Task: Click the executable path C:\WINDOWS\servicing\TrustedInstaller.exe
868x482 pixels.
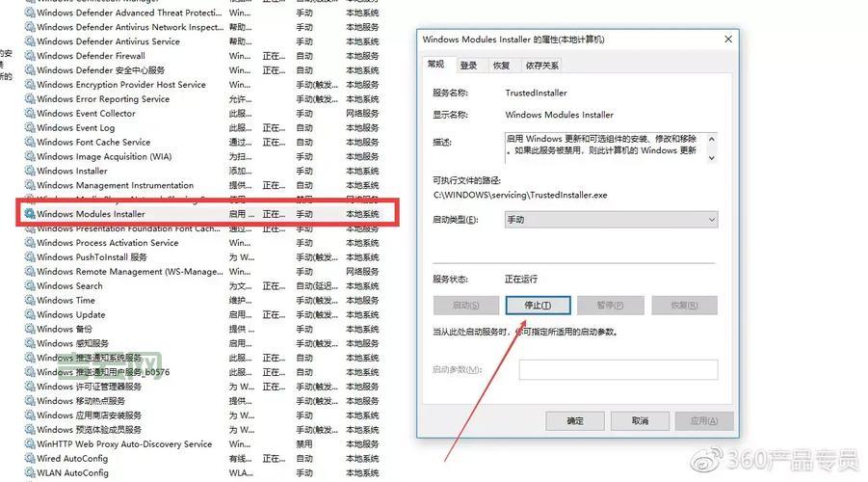Action: point(520,195)
